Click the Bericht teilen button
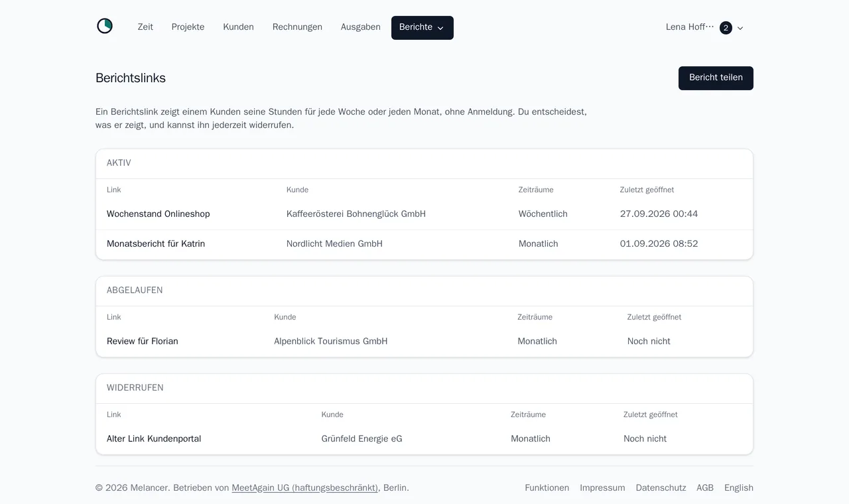The image size is (849, 504). pos(716,78)
